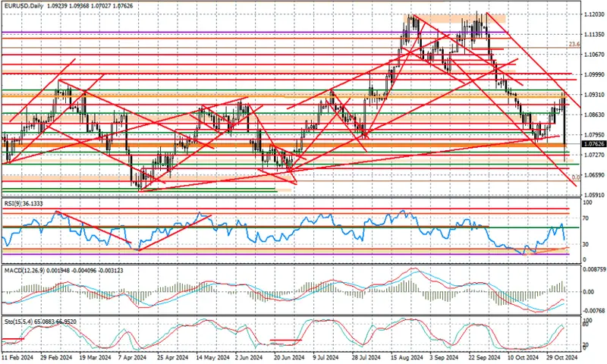The width and height of the screenshot is (607, 364).
Task: Click the 29 Feb 2024 date label
Action: (56, 357)
